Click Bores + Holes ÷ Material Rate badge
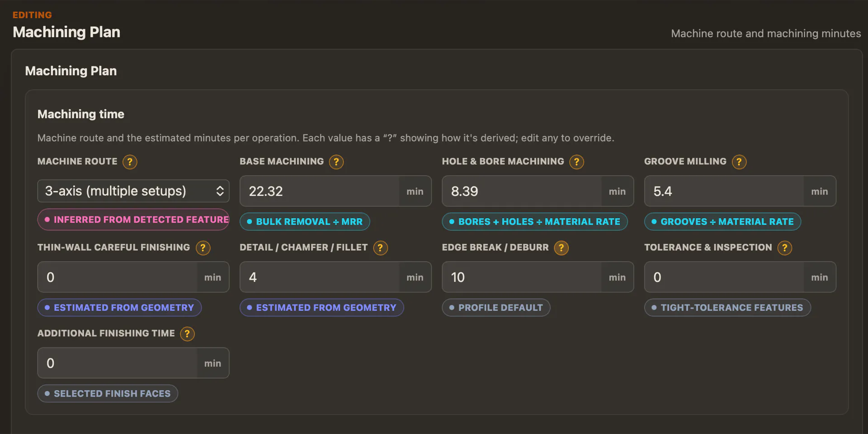Image resolution: width=868 pixels, height=434 pixels. point(535,222)
